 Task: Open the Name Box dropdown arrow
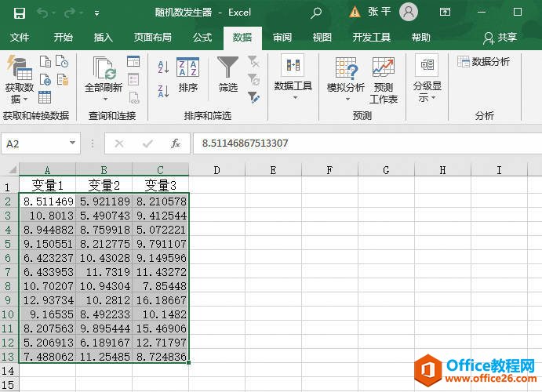tap(72, 143)
